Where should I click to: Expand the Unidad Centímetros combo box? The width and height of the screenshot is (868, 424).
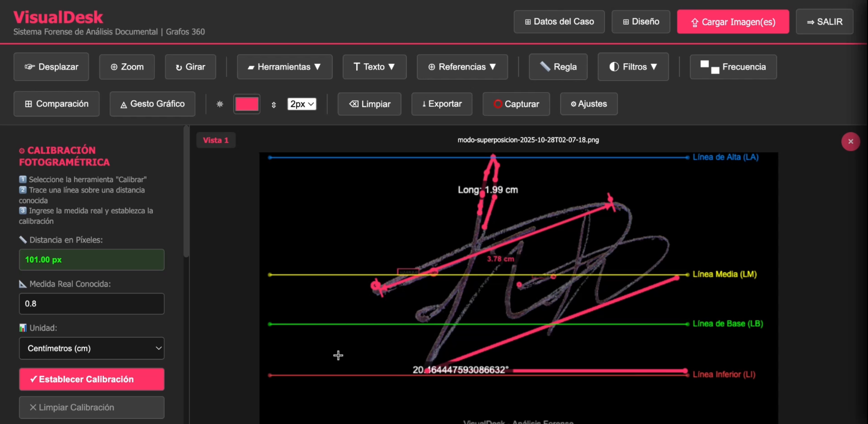[x=92, y=348]
